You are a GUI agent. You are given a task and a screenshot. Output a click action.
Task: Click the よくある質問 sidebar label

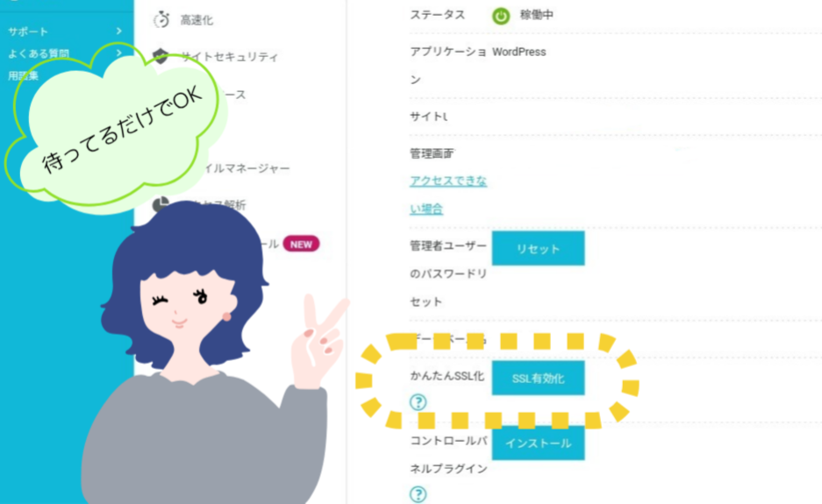[39, 53]
